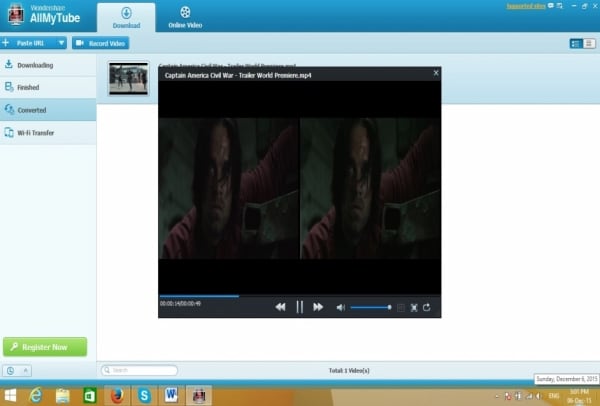
Task: Pause the Captain America trailer playback
Action: coord(300,307)
